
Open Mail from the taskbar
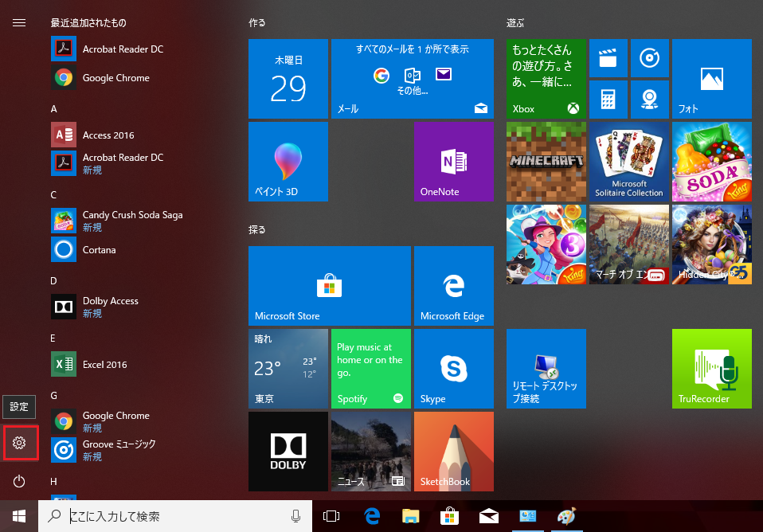coord(488,516)
